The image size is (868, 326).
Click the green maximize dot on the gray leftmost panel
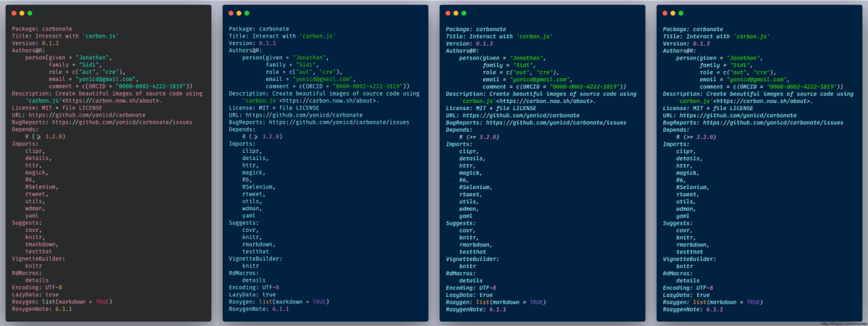30,13
